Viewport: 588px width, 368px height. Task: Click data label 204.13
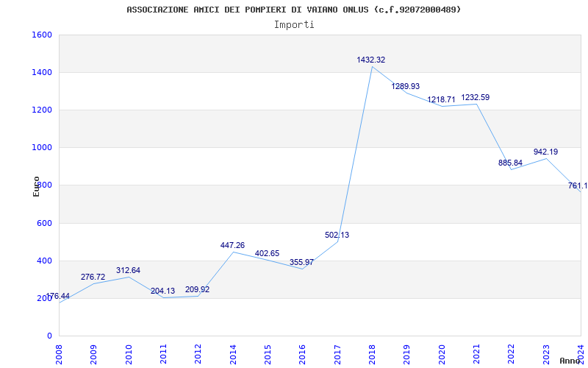pos(162,291)
